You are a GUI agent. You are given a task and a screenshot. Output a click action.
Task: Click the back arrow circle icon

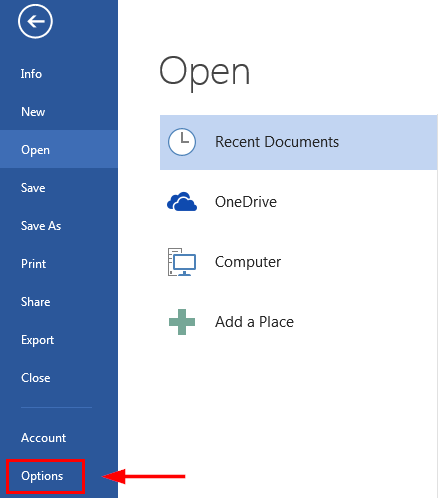click(x=35, y=22)
